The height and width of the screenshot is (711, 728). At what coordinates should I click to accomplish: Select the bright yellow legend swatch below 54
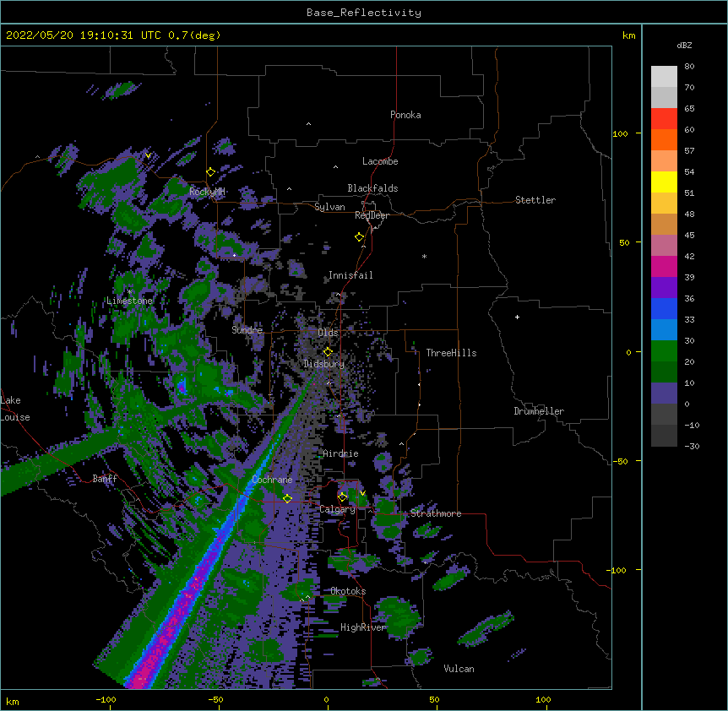pos(664,182)
